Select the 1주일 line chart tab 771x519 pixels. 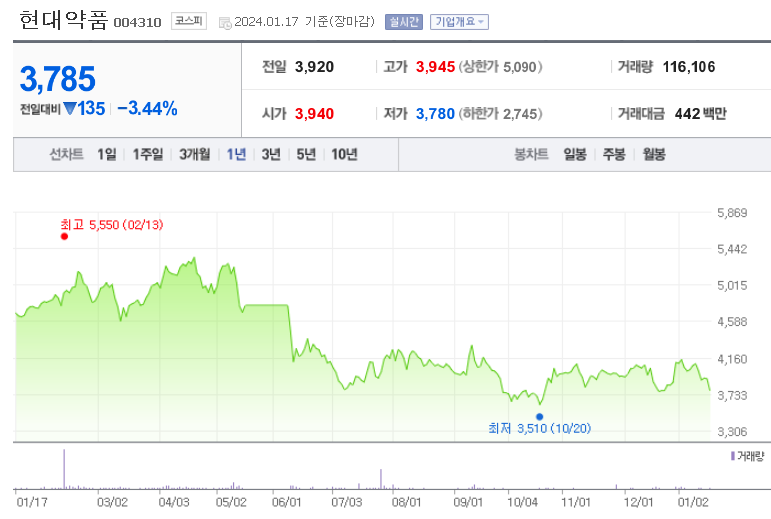[148, 154]
